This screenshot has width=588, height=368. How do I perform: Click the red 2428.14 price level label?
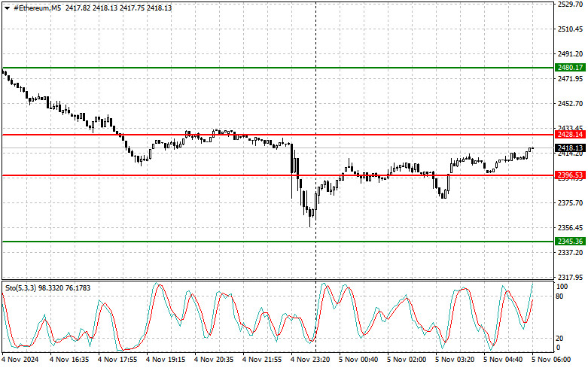tap(570, 134)
